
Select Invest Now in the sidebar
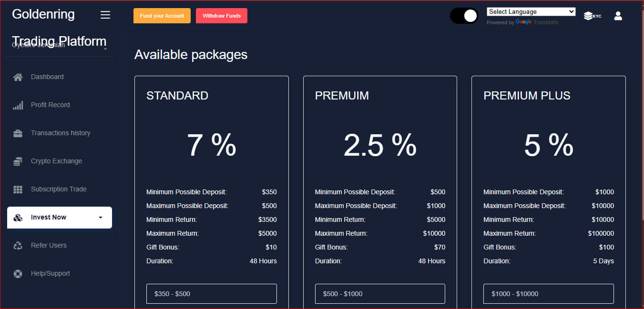48,217
